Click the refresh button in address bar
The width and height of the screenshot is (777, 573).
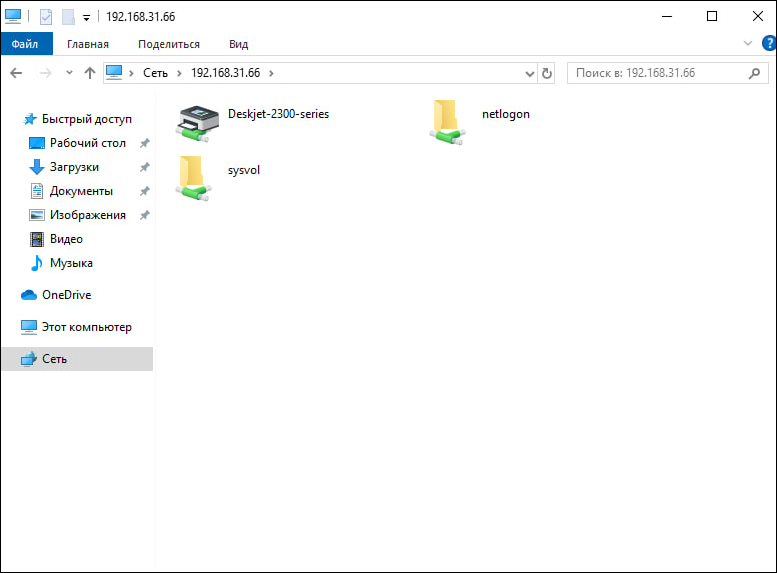[x=547, y=73]
